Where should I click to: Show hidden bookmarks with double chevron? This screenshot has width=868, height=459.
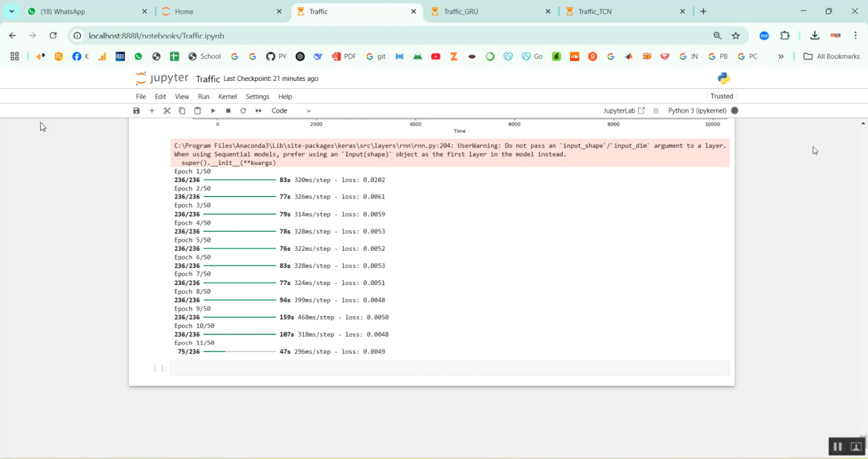(x=781, y=56)
